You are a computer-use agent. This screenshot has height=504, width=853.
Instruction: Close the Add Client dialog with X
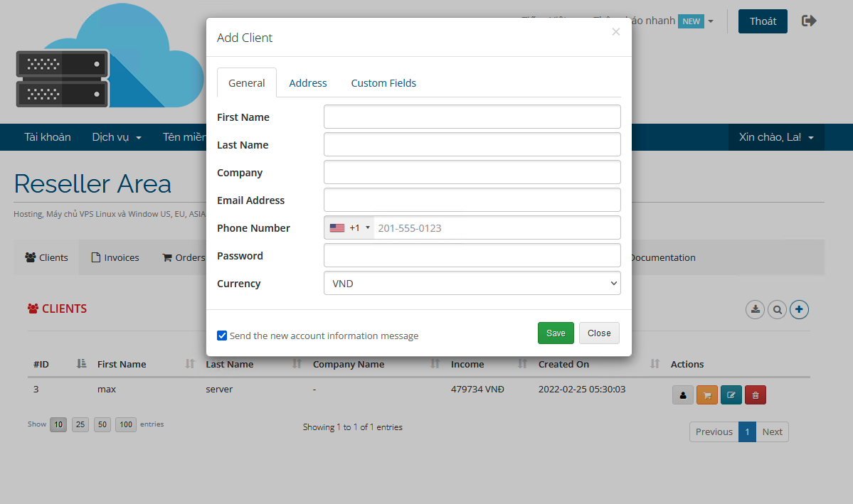coord(615,32)
